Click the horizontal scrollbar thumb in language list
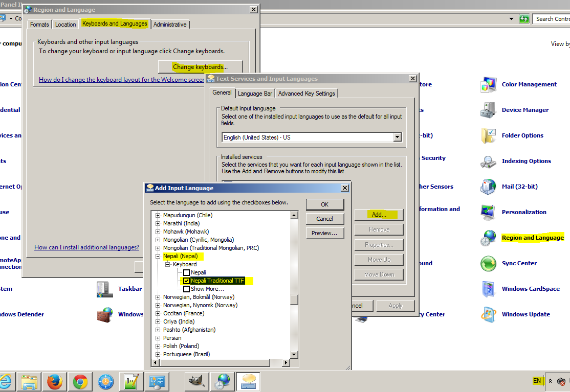Screen dimensions: 570x392 pyautogui.click(x=214, y=362)
